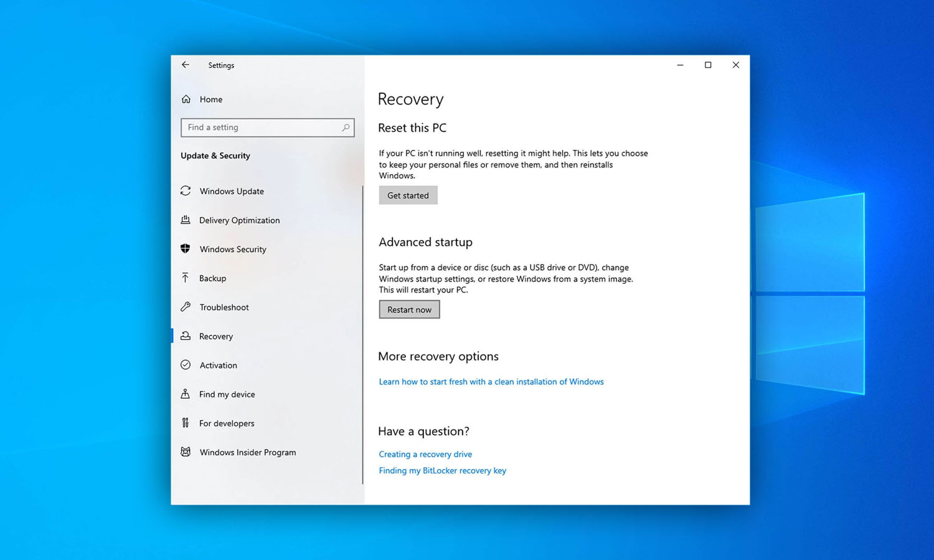The height and width of the screenshot is (560, 934).
Task: Click the Windows Update sync icon
Action: coord(186,191)
